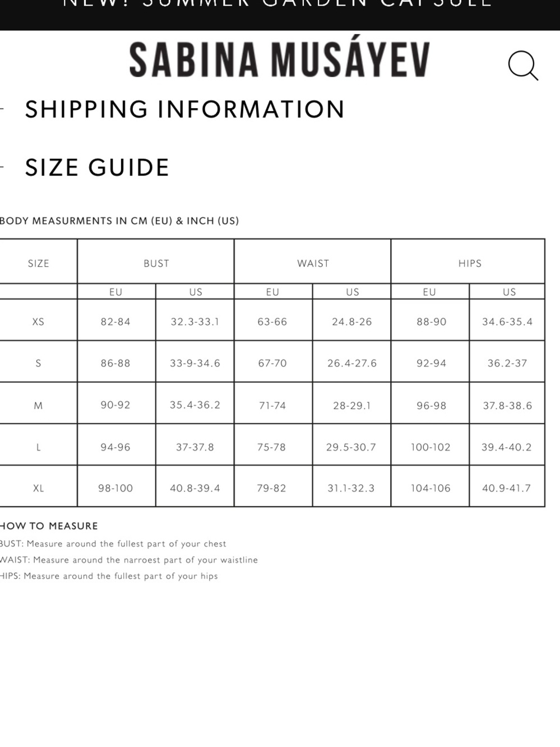Click the HIPS column header
Image resolution: width=560 pixels, height=747 pixels.
coord(470,263)
